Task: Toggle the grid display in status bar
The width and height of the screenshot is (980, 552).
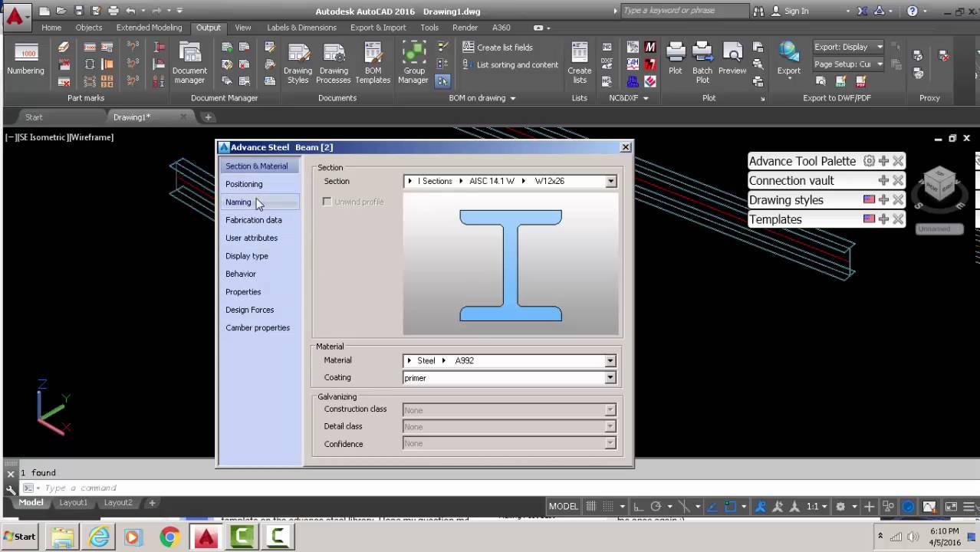Action: (591, 507)
